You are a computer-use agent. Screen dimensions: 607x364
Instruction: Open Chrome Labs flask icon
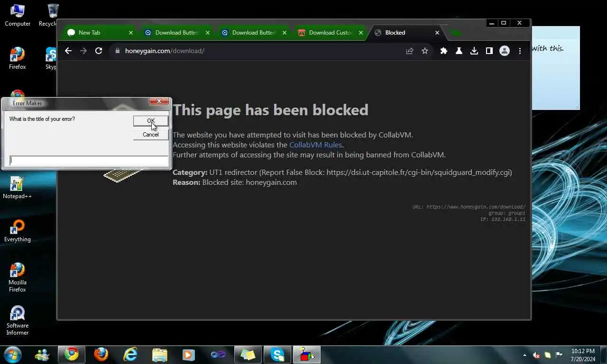459,51
